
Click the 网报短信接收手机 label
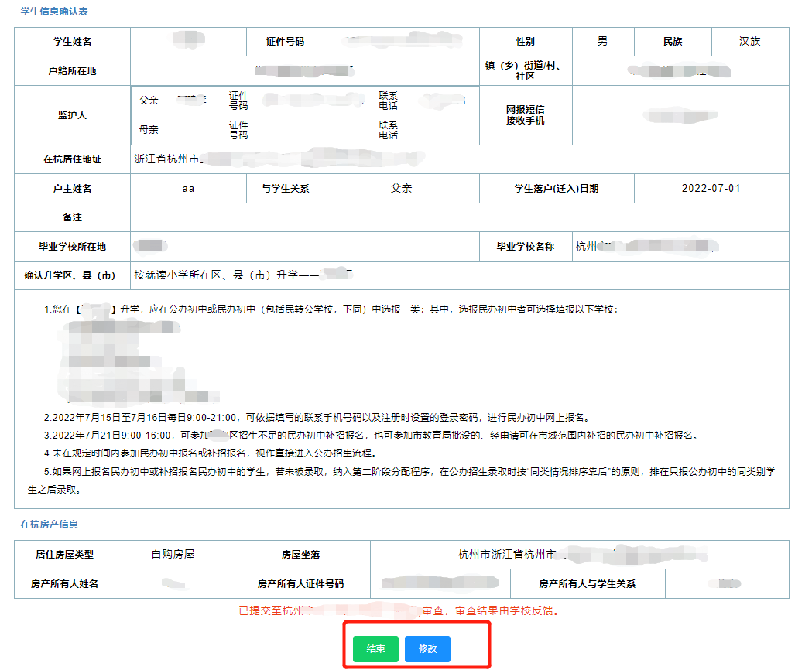point(525,115)
